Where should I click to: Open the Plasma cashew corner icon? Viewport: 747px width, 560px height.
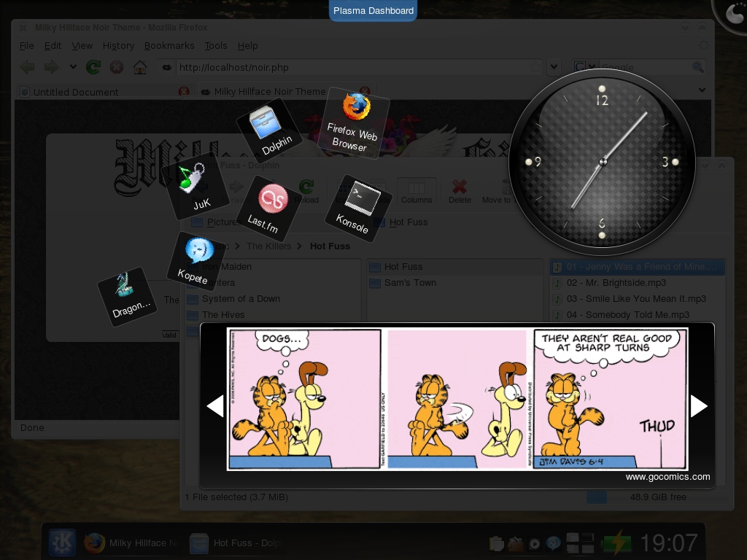pyautogui.click(x=734, y=15)
